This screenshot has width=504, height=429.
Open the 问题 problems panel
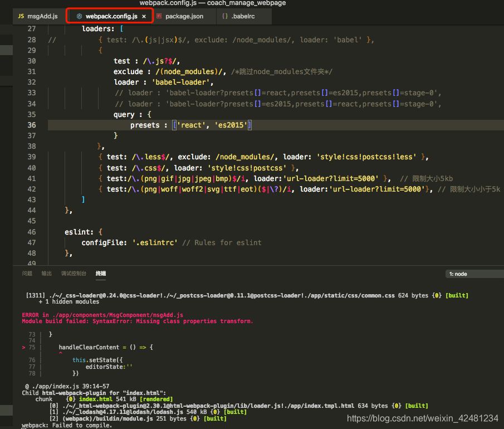tap(27, 274)
